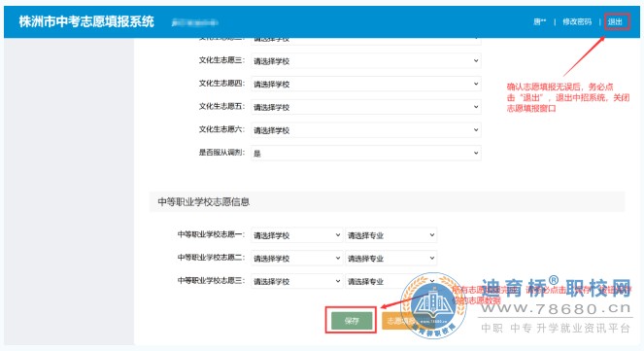Open the 修改密码 change password link
Image resolution: width=644 pixels, height=351 pixels.
click(x=577, y=21)
